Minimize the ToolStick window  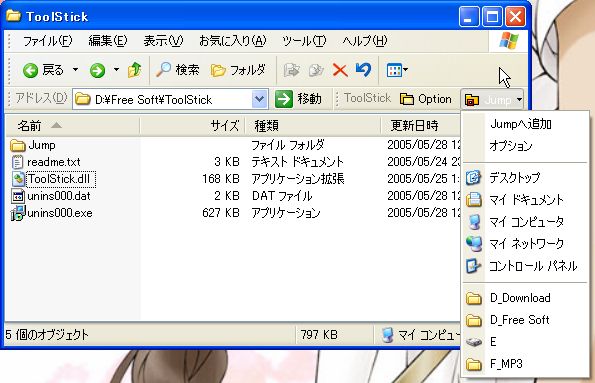469,17
